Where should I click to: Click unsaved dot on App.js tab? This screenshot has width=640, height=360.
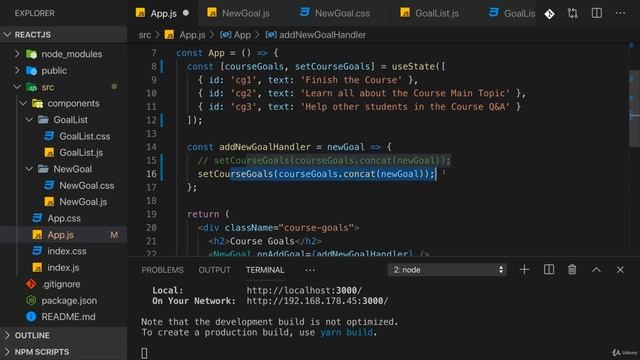pos(186,13)
